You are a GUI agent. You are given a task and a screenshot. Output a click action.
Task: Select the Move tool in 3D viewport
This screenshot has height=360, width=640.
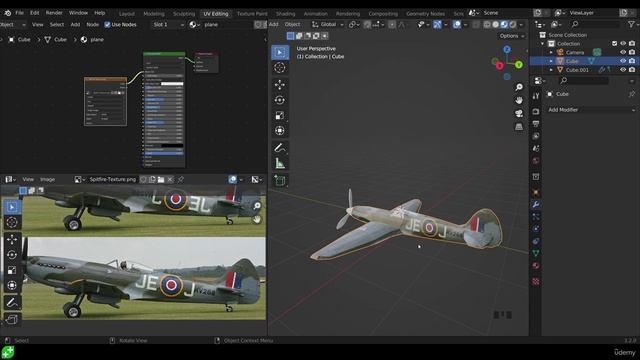[x=280, y=84]
